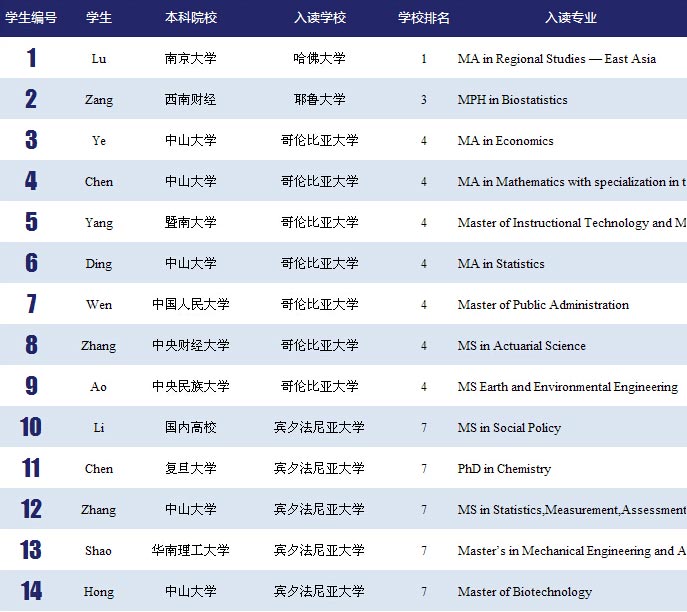The height and width of the screenshot is (612, 687).
Task: Select MS in Social Policy
Action: [509, 428]
